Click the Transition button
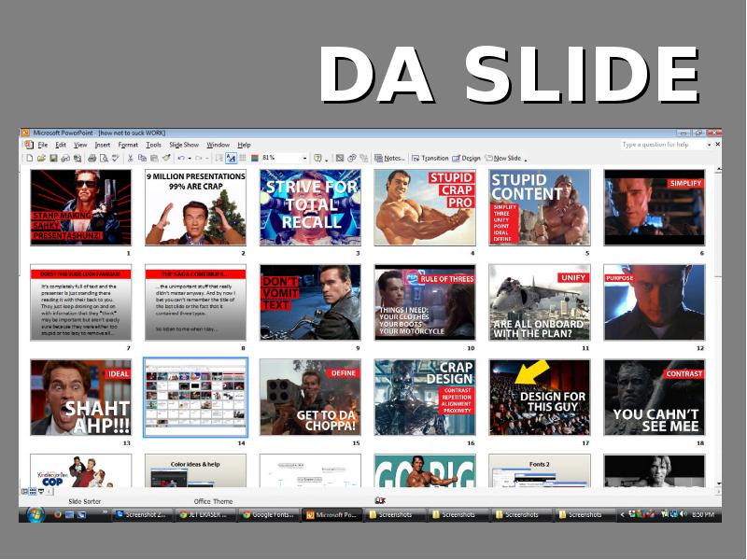This screenshot has width=747, height=560. [x=430, y=158]
